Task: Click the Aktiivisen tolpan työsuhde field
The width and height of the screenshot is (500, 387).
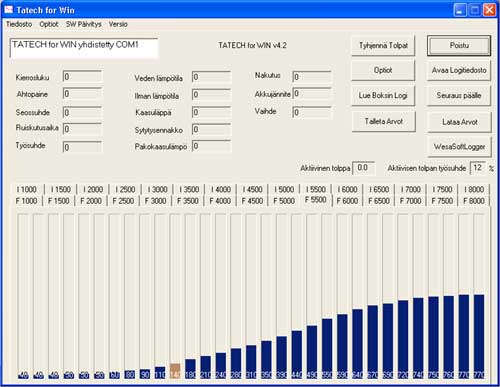Action: click(x=478, y=168)
